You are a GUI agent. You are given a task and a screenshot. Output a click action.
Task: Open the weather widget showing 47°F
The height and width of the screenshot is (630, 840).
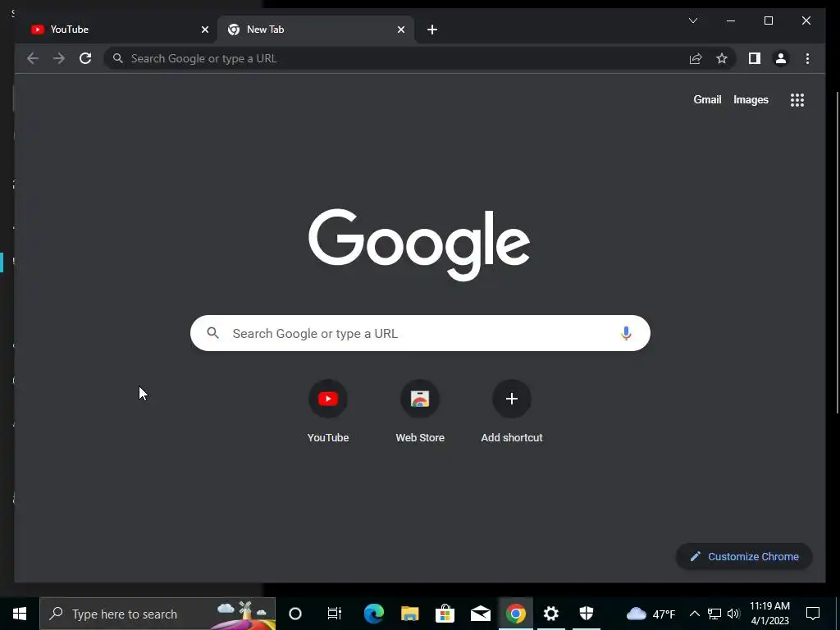click(651, 614)
